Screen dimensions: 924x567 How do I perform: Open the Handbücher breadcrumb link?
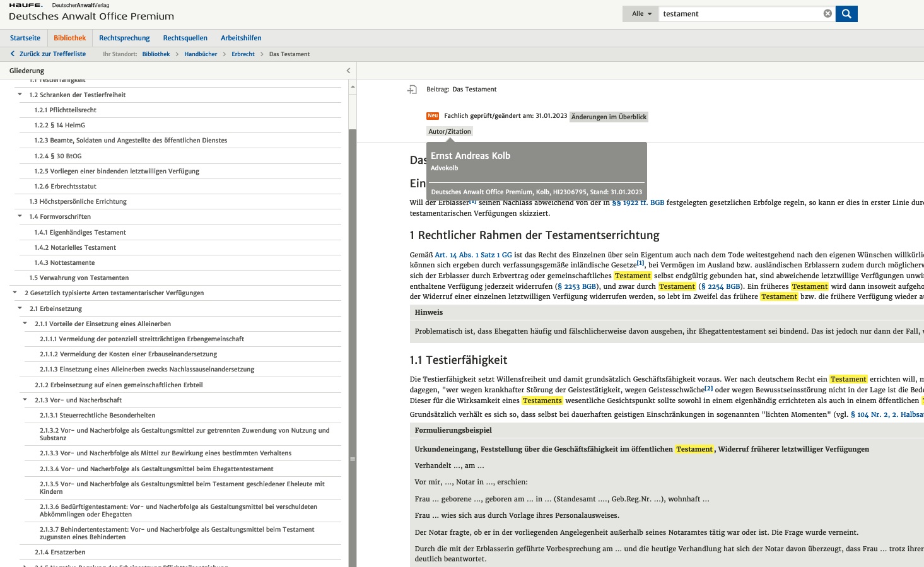pyautogui.click(x=201, y=54)
